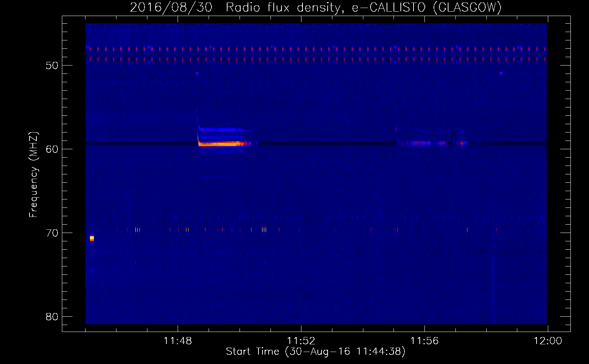Screen dimensions: 589x364
Task: Click the 11:48 time tick label
Action: click(x=178, y=341)
